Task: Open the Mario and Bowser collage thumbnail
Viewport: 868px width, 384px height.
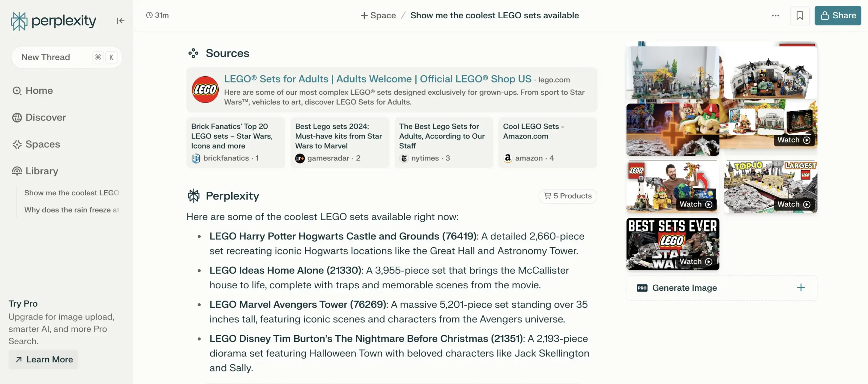Action: [673, 130]
